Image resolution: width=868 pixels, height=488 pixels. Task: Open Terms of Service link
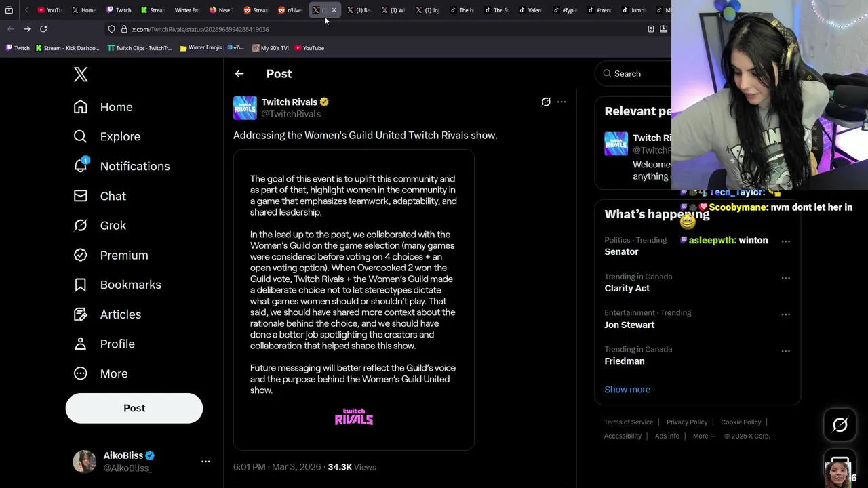(629, 422)
